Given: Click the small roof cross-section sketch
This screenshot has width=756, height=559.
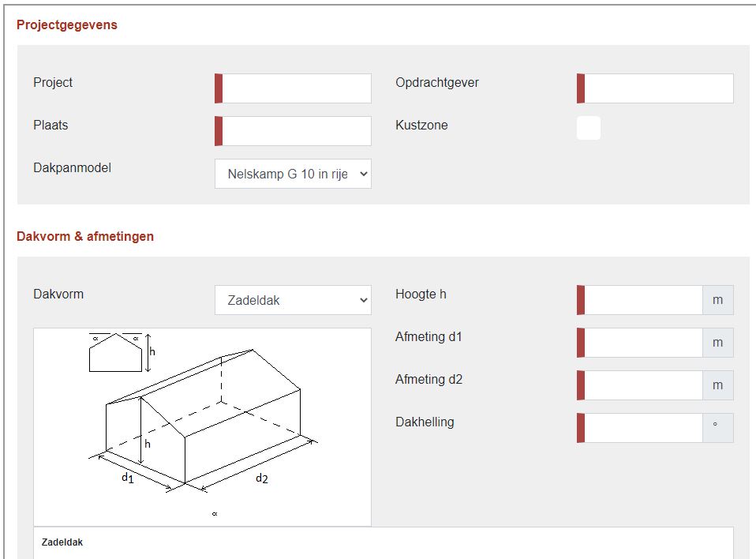Looking at the screenshot, I should coord(115,352).
